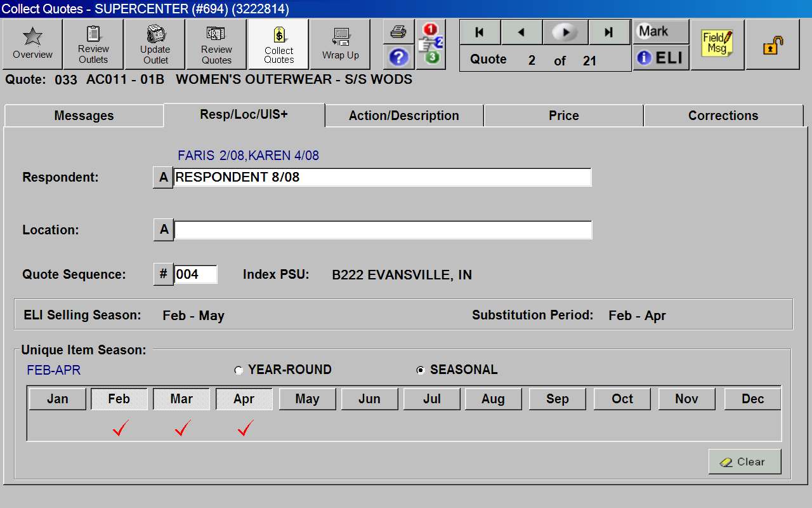Open the Field Msg sticky note
812x508 pixels.
pos(717,44)
